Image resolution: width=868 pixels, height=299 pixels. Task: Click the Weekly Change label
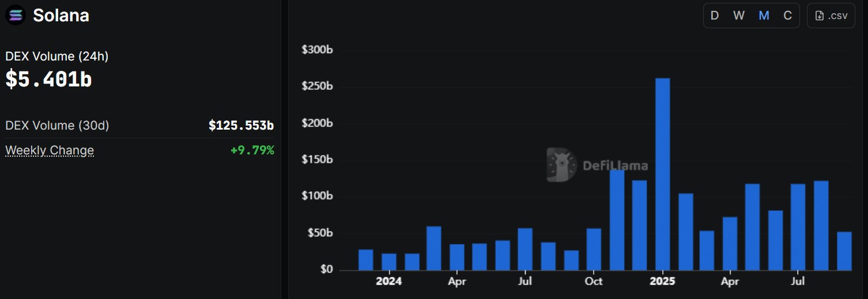50,150
